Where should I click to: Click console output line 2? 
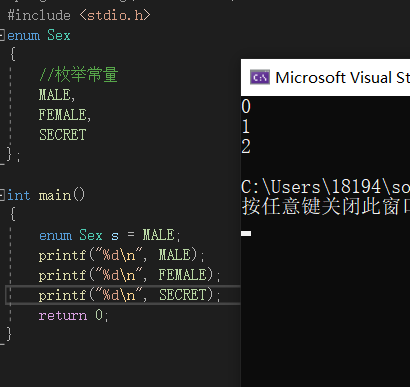pyautogui.click(x=246, y=146)
